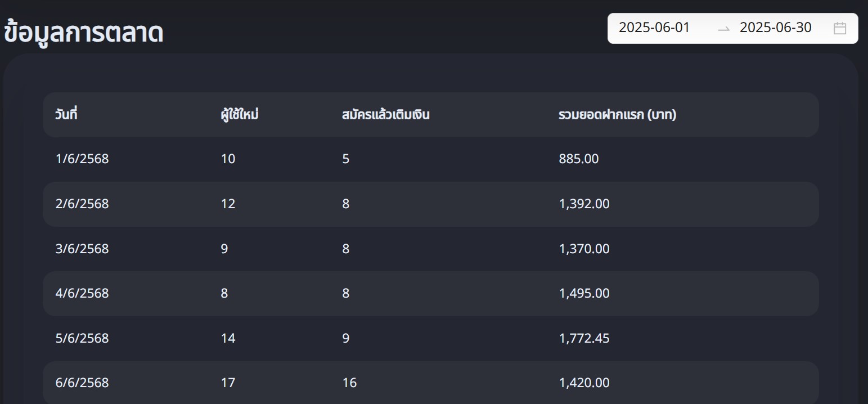This screenshot has height=404, width=868.
Task: Click the arrow between the two dates
Action: click(723, 29)
